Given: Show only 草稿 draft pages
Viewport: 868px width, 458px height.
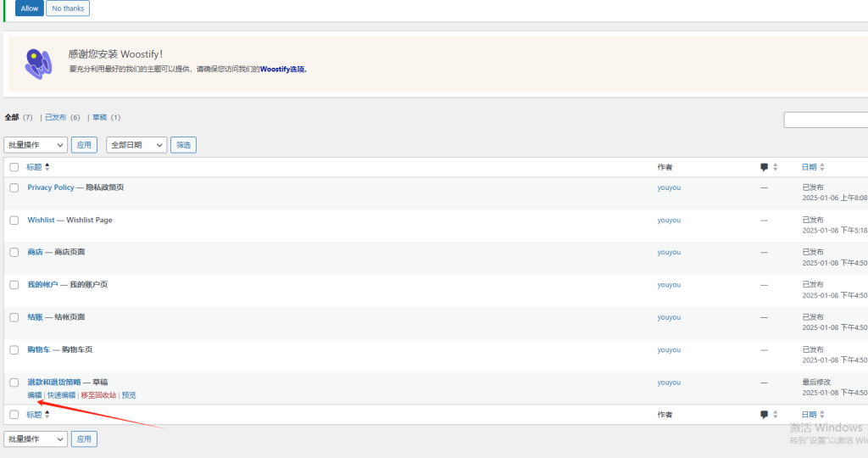Looking at the screenshot, I should [99, 117].
